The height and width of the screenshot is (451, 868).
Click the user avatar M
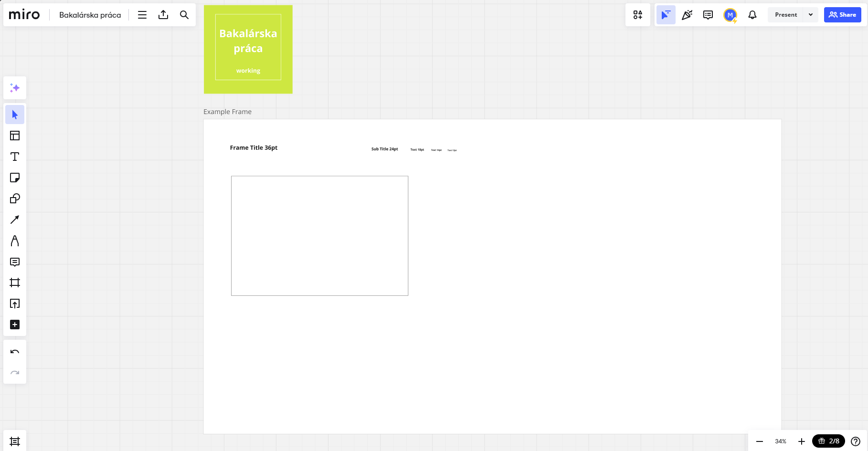pyautogui.click(x=730, y=15)
